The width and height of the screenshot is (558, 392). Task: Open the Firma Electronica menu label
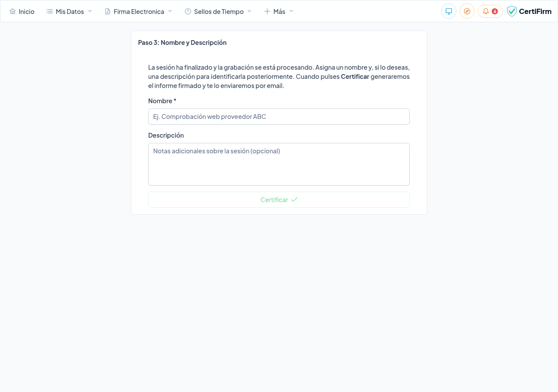[139, 11]
